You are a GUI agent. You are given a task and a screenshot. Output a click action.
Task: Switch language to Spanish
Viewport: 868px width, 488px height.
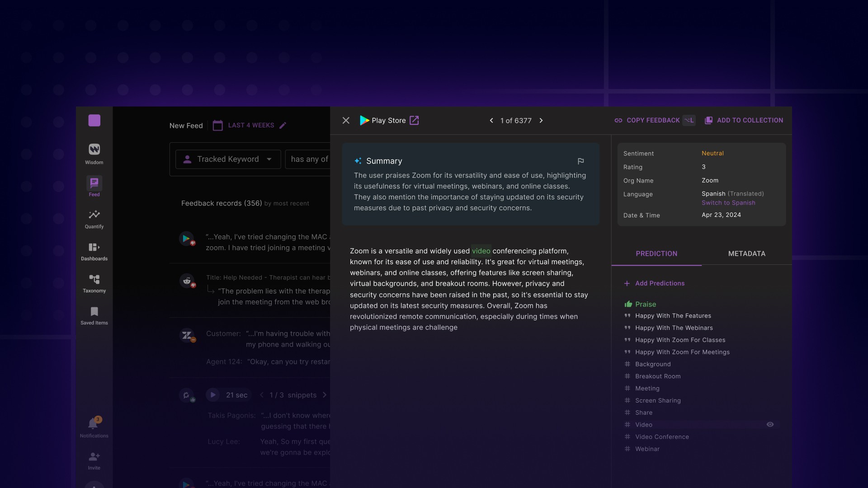(x=728, y=203)
